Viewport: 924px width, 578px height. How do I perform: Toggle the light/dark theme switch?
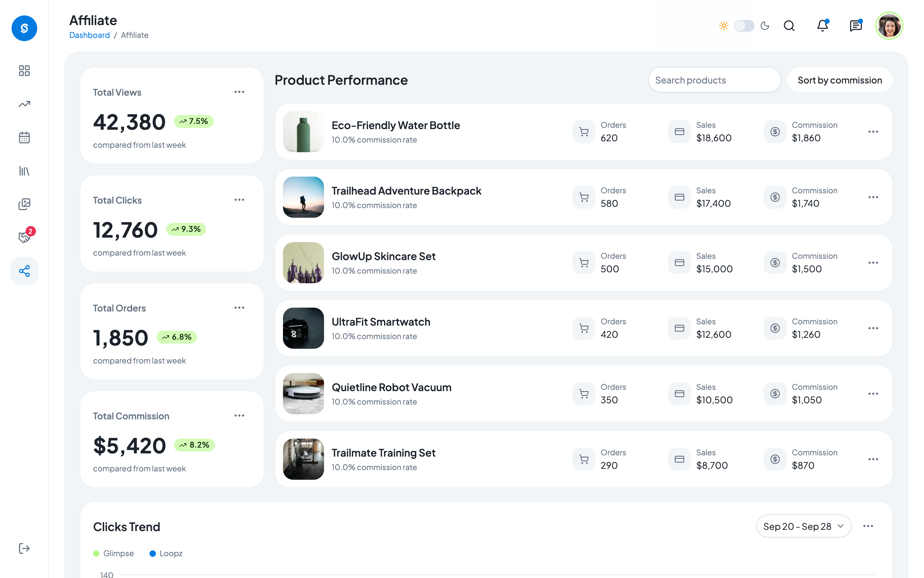tap(744, 26)
